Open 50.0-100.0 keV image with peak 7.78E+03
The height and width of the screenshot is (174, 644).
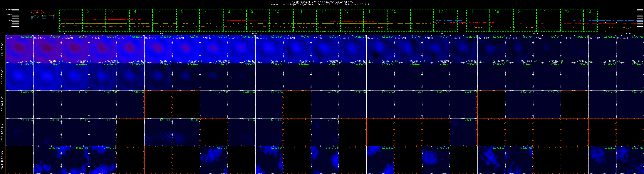click(436, 160)
